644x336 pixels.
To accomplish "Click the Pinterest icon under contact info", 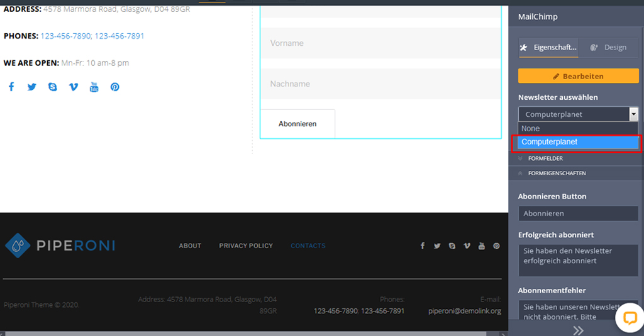I will click(x=115, y=87).
